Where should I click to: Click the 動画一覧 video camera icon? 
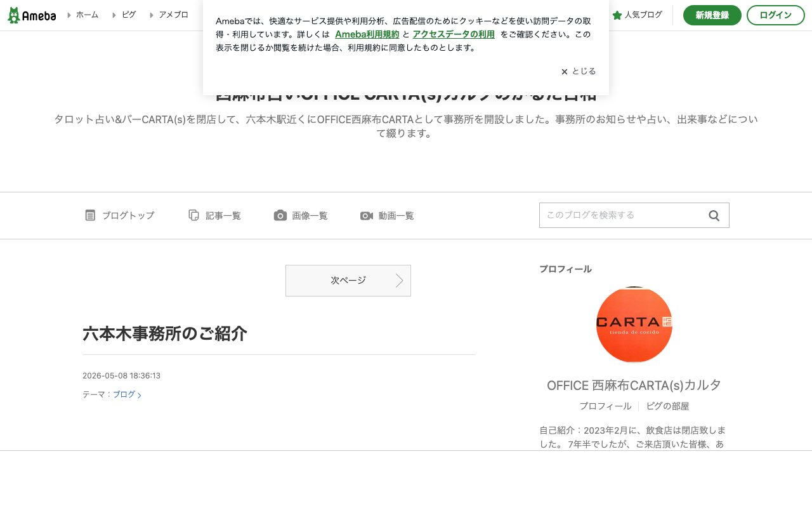367,215
